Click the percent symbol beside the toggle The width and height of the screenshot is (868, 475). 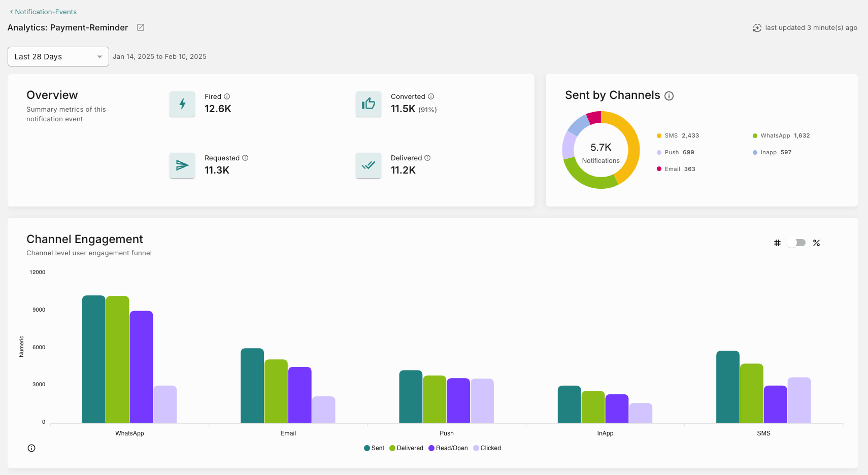[816, 243]
